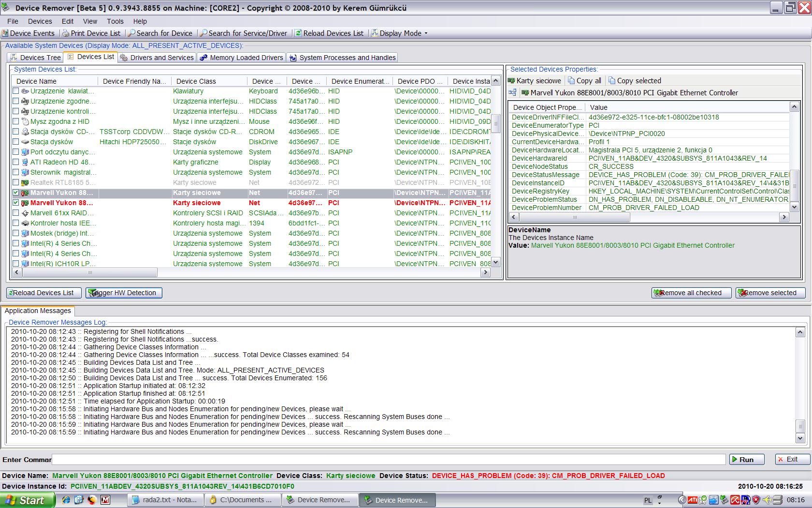Screen dimensions: 812x508
Task: Uncheck the highlighted grey Marvell Yukon checkbox
Action: 16,193
